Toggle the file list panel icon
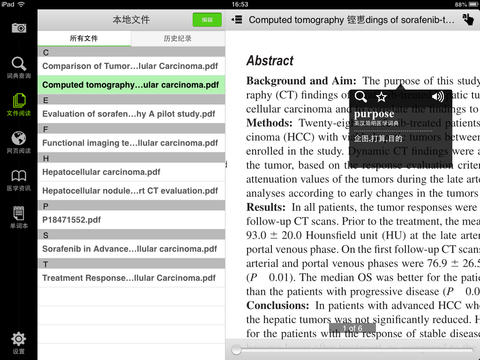Image resolution: width=480 pixels, height=360 pixels. [237, 20]
